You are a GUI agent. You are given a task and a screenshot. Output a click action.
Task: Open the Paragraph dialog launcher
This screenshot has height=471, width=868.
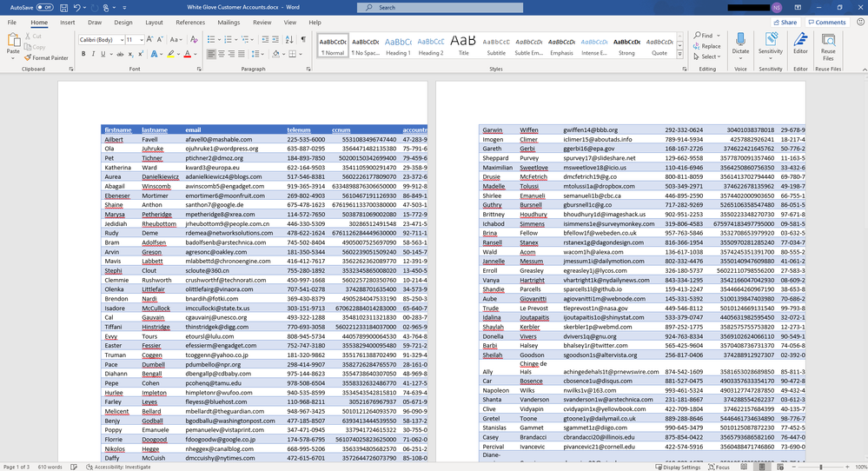308,70
